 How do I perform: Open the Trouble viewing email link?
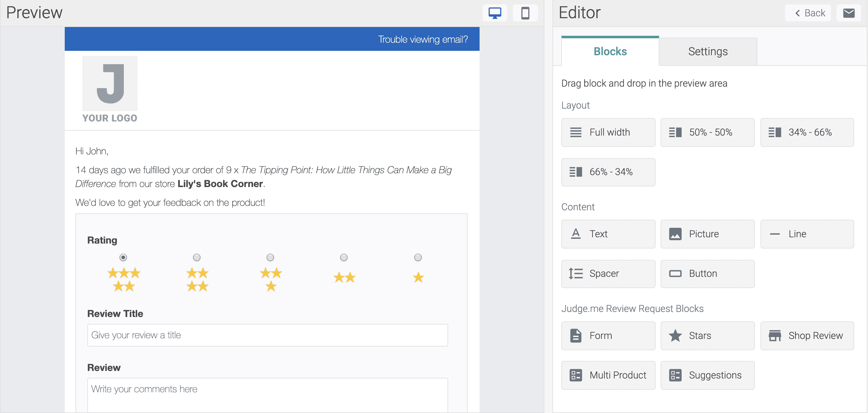[x=423, y=39]
